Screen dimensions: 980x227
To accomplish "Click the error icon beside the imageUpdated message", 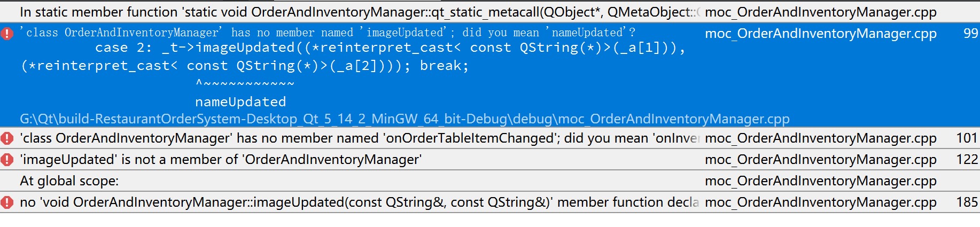I will (x=7, y=34).
